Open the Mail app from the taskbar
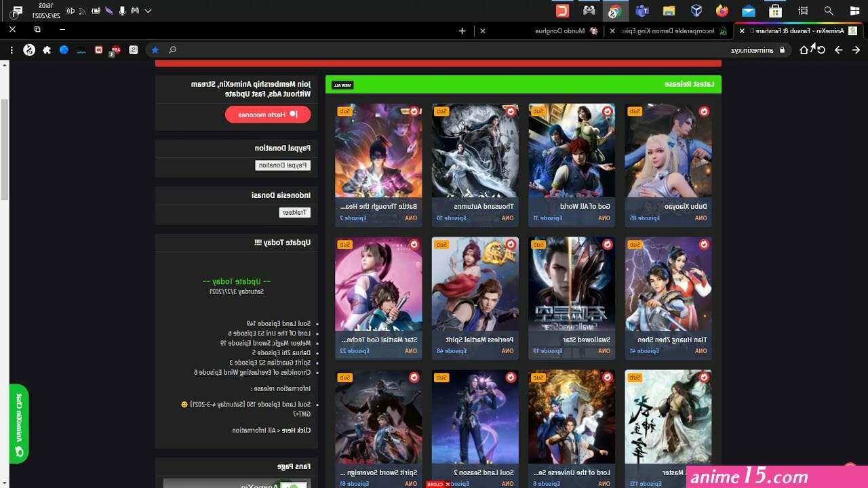 pos(749,11)
